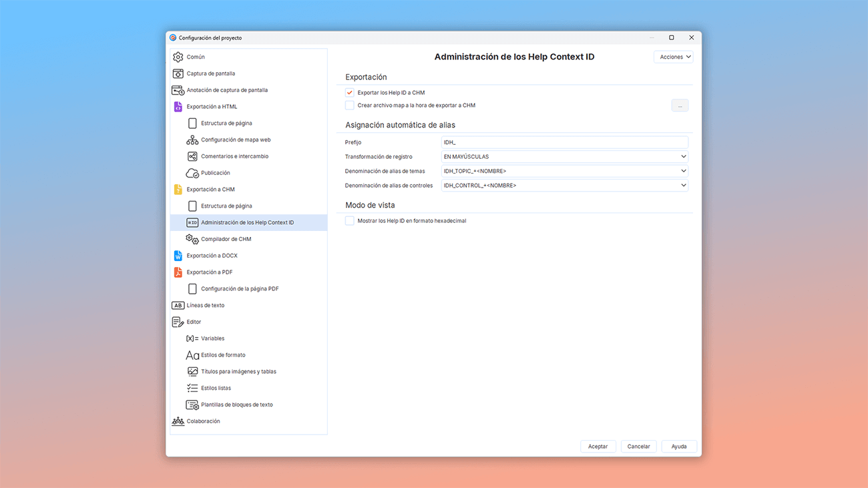Click the Aceptar button
The height and width of the screenshot is (488, 868).
[598, 446]
